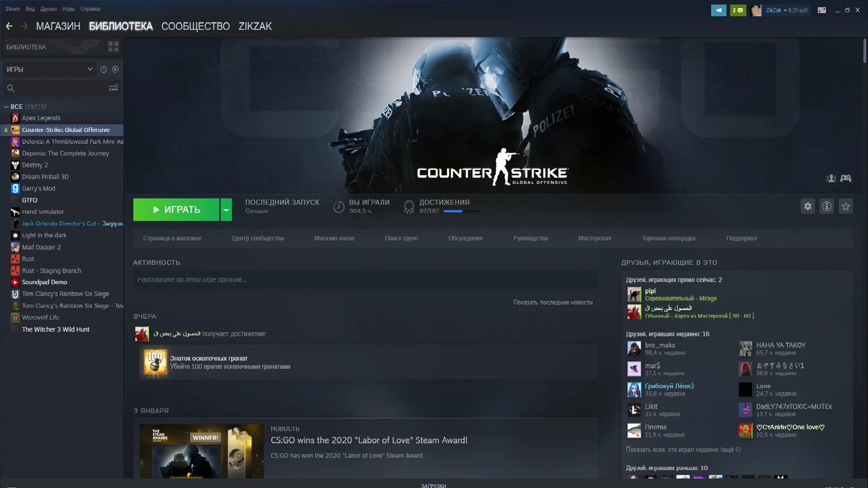
Task: Click Показать последние новости
Action: click(x=553, y=302)
